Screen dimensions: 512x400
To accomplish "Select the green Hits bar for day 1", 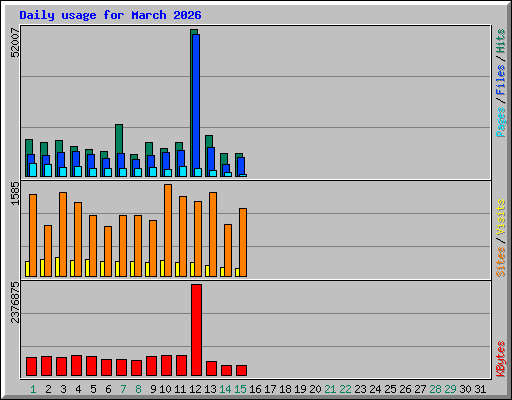I will tap(29, 147).
